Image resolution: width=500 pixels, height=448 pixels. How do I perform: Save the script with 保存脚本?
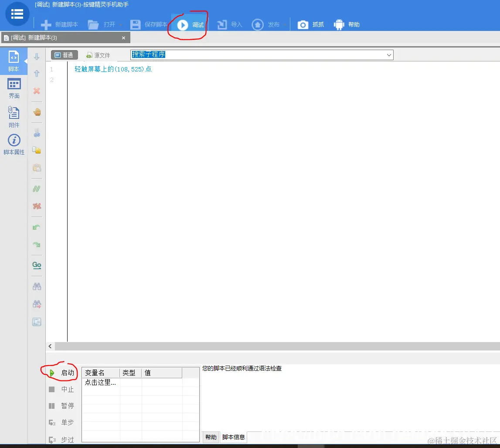(x=149, y=24)
